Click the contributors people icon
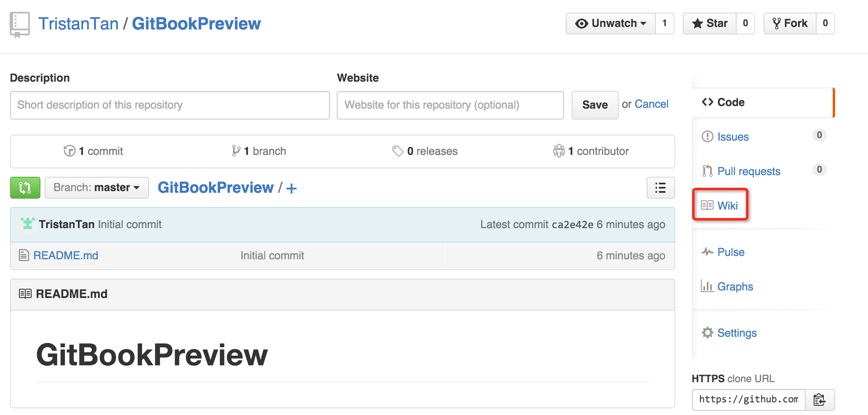868x415 pixels. (559, 151)
